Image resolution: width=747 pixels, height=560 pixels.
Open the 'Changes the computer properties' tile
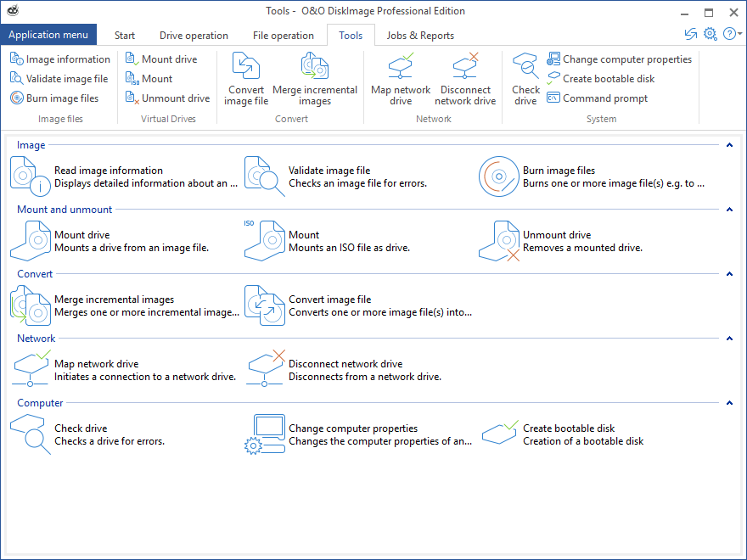click(358, 434)
